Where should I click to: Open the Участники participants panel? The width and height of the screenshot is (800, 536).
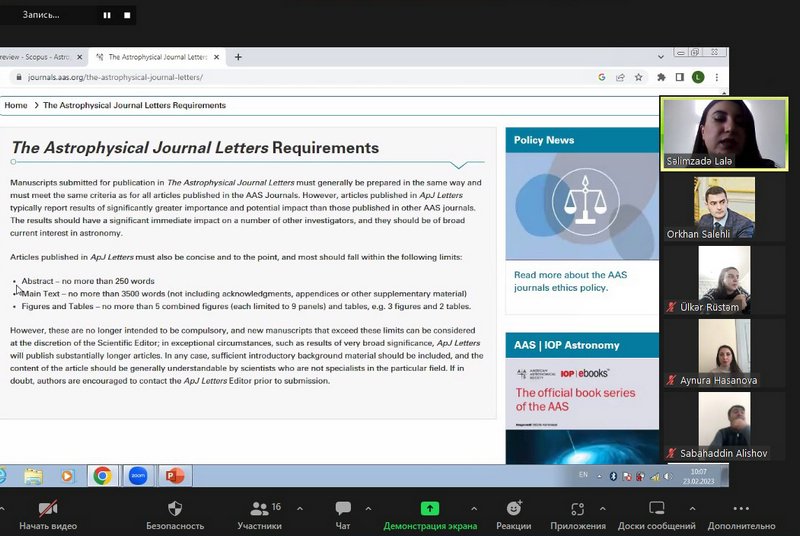point(260,516)
